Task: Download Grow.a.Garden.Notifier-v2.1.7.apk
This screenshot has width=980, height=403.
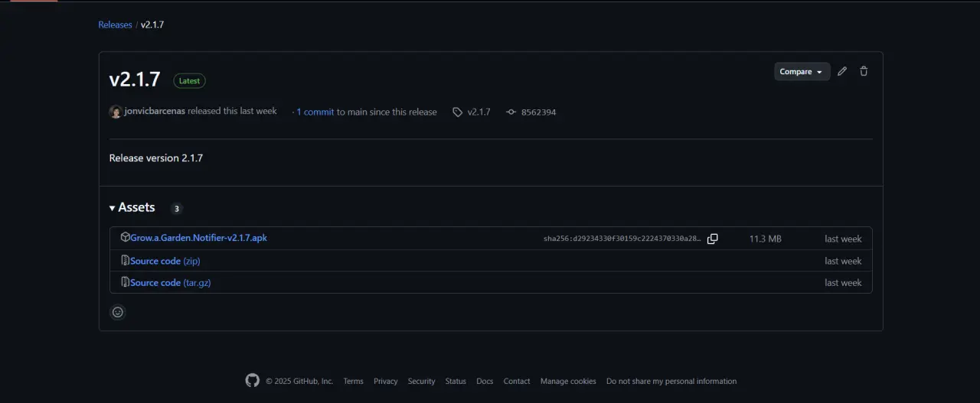Action: tap(198, 238)
